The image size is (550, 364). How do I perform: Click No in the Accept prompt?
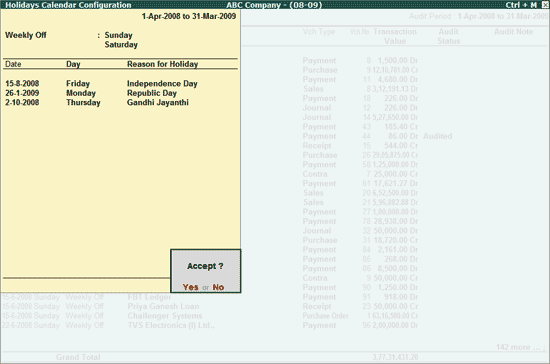coord(218,287)
